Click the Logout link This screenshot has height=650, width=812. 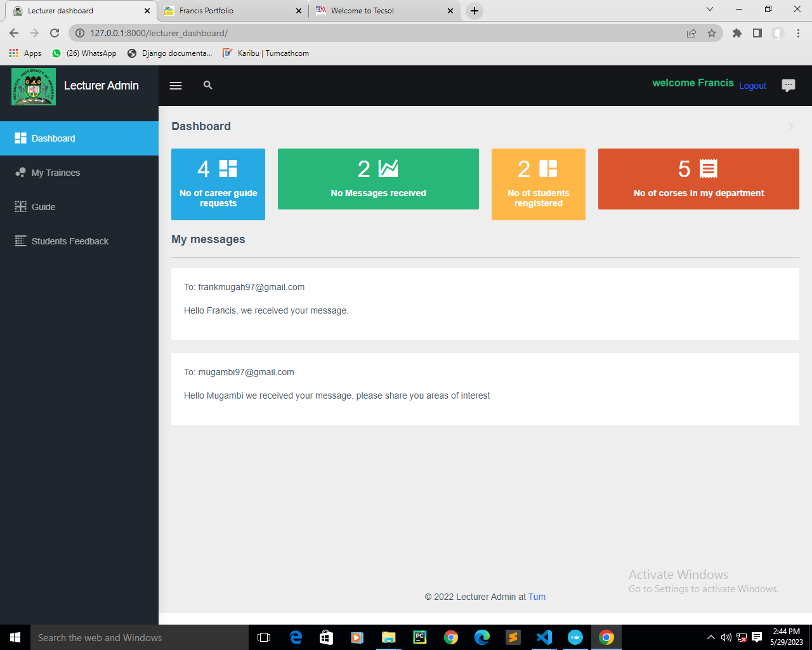pyautogui.click(x=752, y=86)
